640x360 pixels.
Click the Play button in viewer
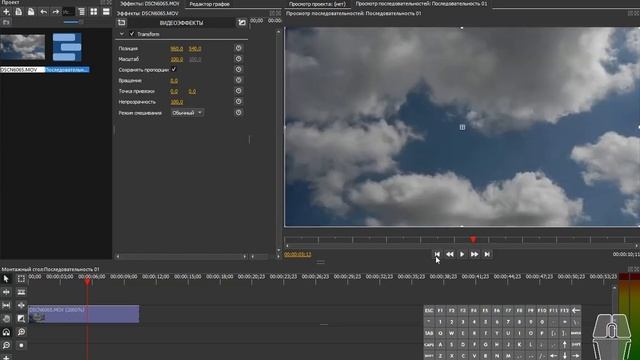coord(462,254)
